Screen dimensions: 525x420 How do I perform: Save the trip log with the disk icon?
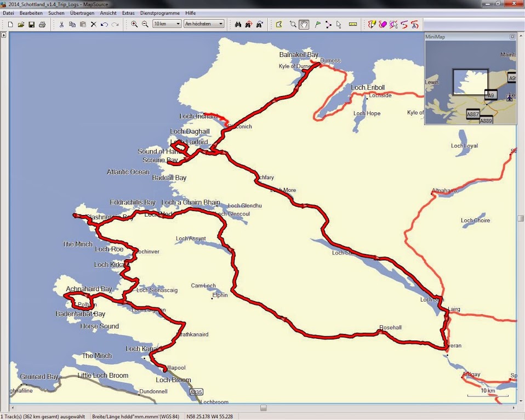pyautogui.click(x=31, y=24)
